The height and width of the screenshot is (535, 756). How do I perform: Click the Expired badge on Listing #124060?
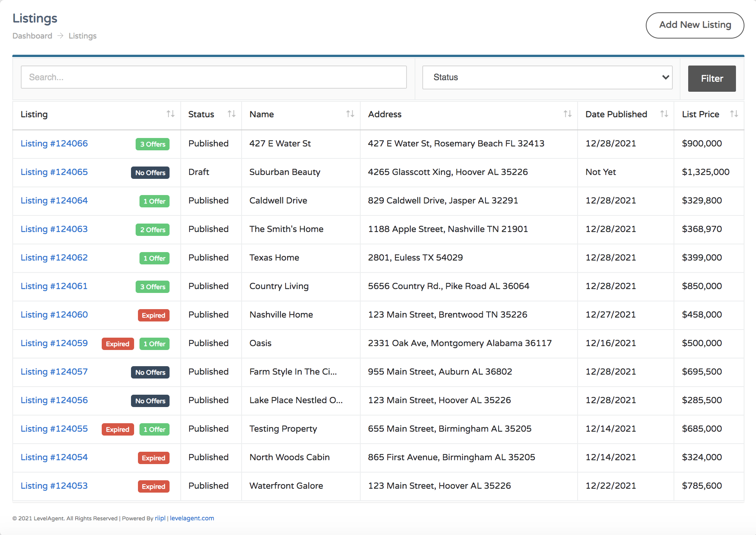pos(154,315)
